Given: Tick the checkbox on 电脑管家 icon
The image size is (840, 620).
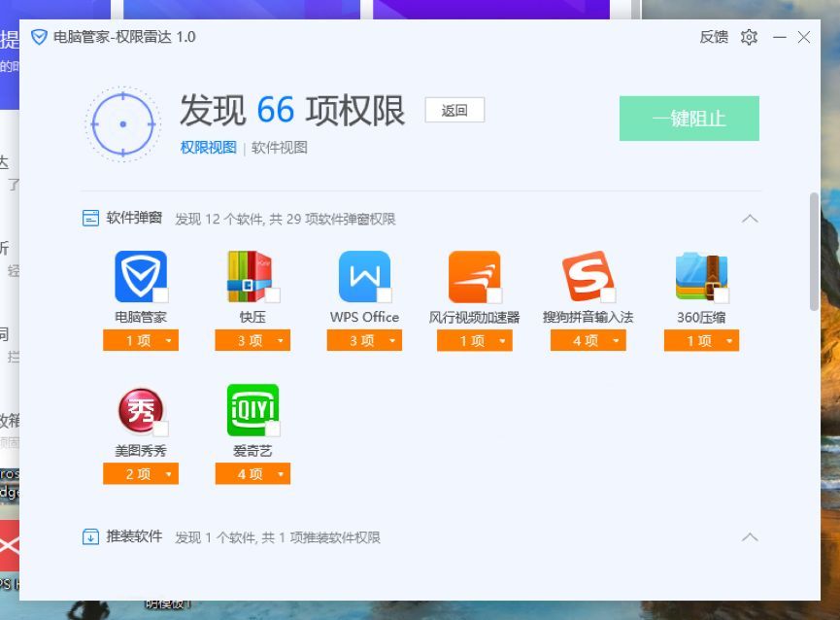Looking at the screenshot, I should tap(160, 295).
